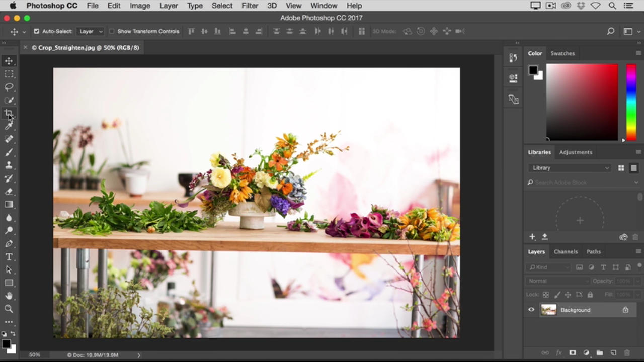Select the Clone Stamp tool
644x362 pixels.
(9, 165)
